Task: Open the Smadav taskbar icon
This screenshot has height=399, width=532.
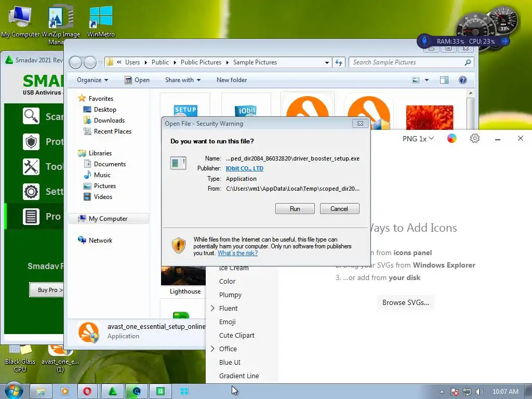Action: pyautogui.click(x=113, y=392)
